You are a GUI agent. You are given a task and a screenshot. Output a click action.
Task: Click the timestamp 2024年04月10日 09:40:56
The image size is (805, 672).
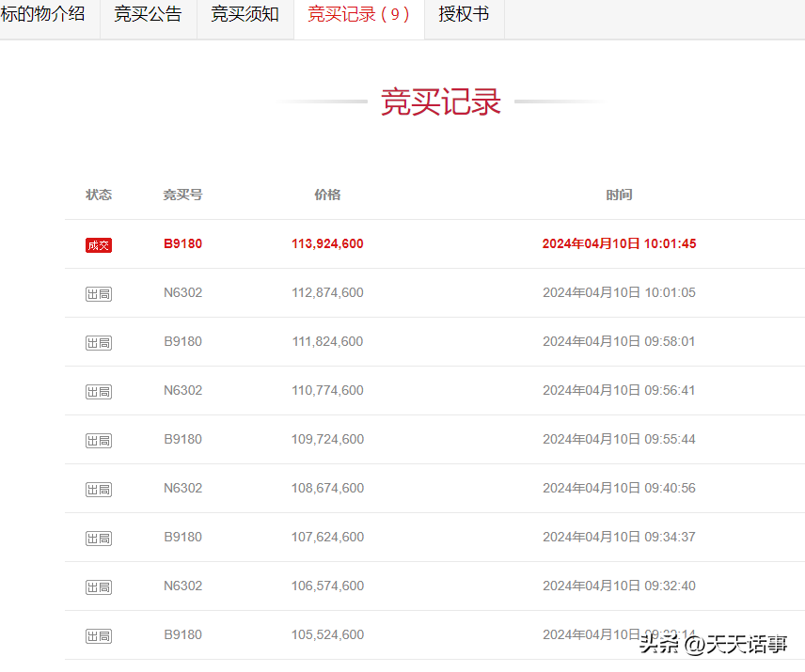tap(619, 488)
